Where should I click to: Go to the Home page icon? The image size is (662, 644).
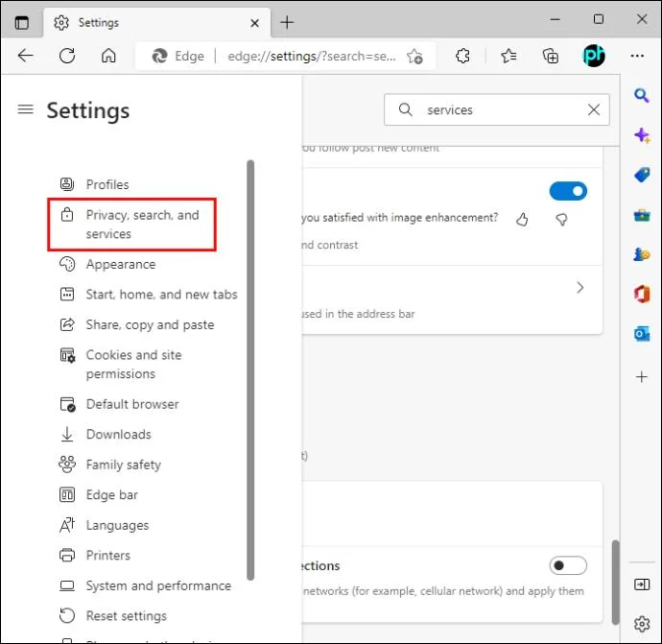point(109,56)
